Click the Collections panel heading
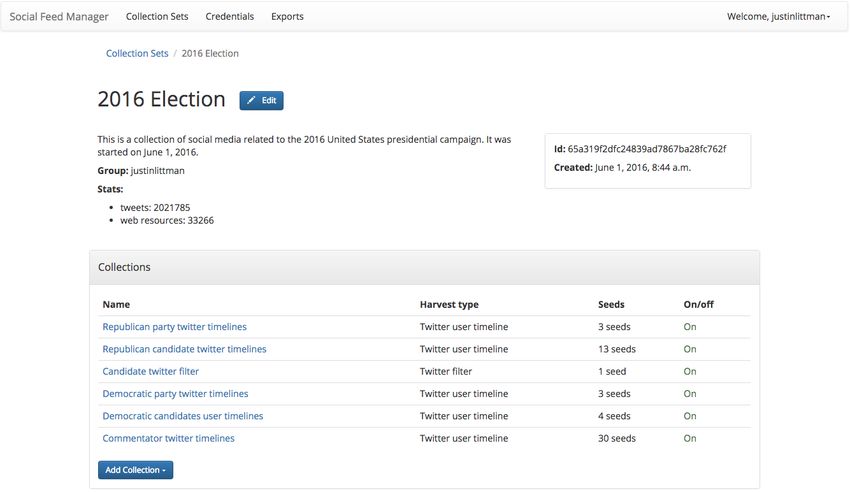This screenshot has width=850, height=492. [124, 267]
